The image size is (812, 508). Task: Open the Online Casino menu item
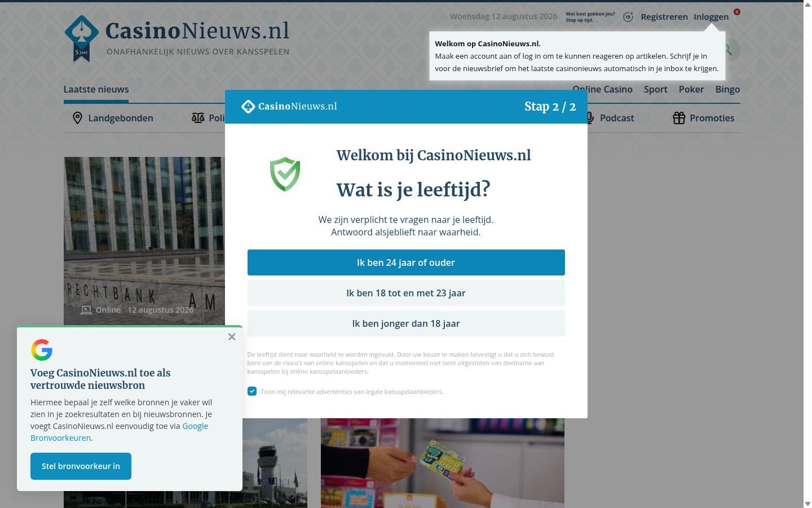pyautogui.click(x=602, y=89)
